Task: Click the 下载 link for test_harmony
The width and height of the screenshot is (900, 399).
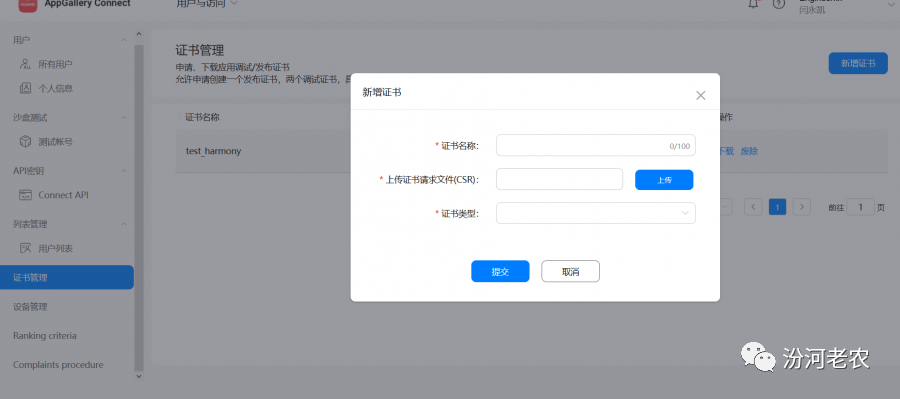Action: (x=726, y=151)
